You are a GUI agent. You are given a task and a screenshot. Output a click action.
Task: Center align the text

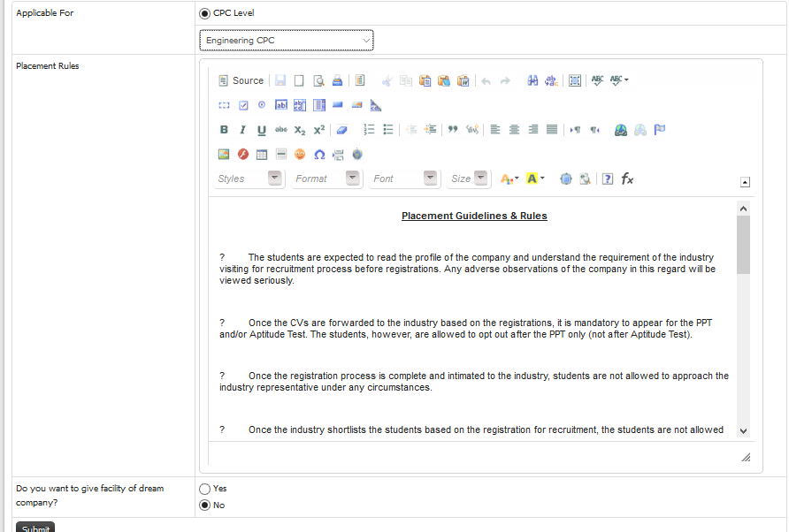click(514, 130)
